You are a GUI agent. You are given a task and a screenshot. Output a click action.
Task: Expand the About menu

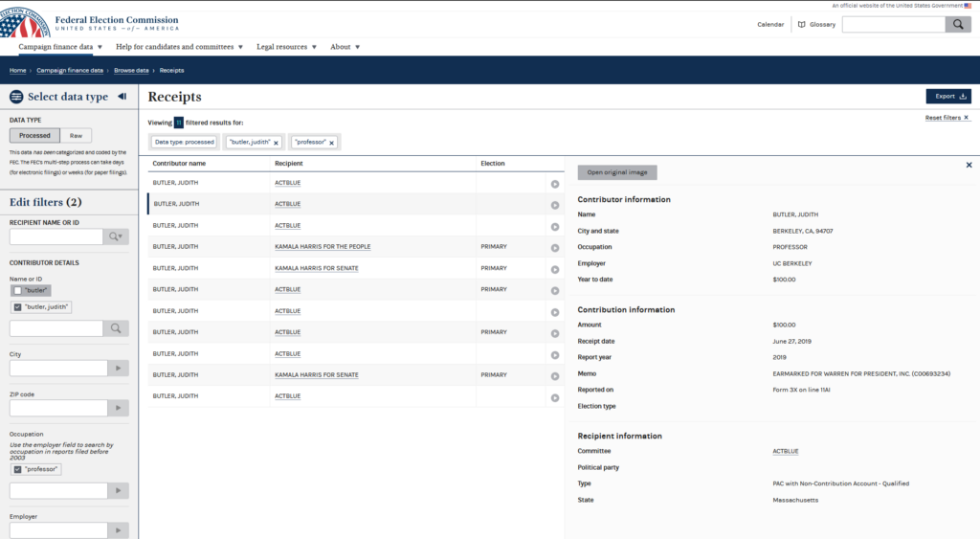pyautogui.click(x=345, y=47)
